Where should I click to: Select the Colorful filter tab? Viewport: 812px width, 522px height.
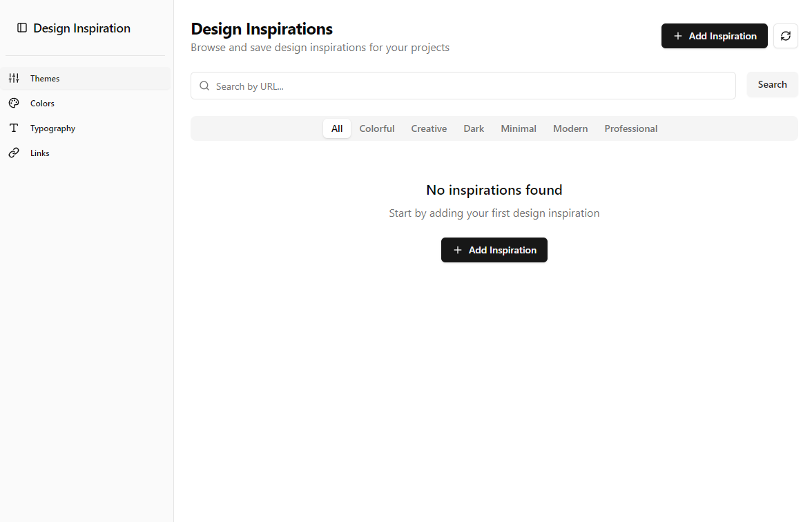point(377,128)
